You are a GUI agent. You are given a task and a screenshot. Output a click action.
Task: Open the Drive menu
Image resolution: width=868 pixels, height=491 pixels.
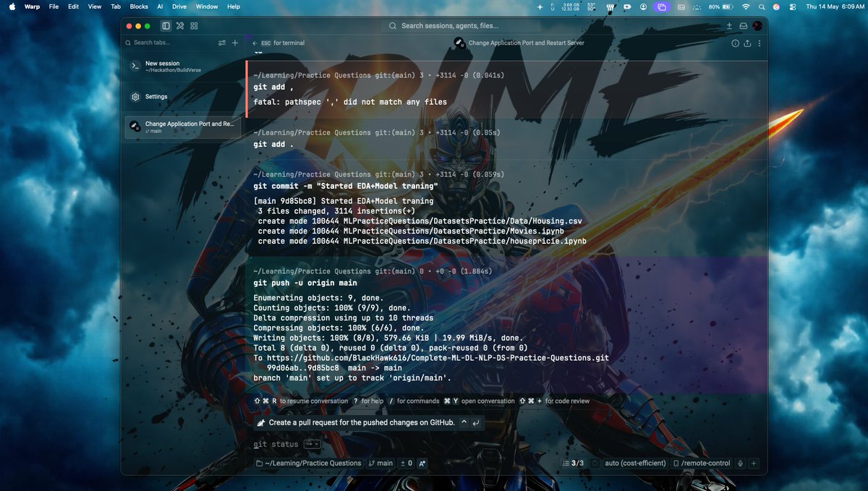click(179, 7)
